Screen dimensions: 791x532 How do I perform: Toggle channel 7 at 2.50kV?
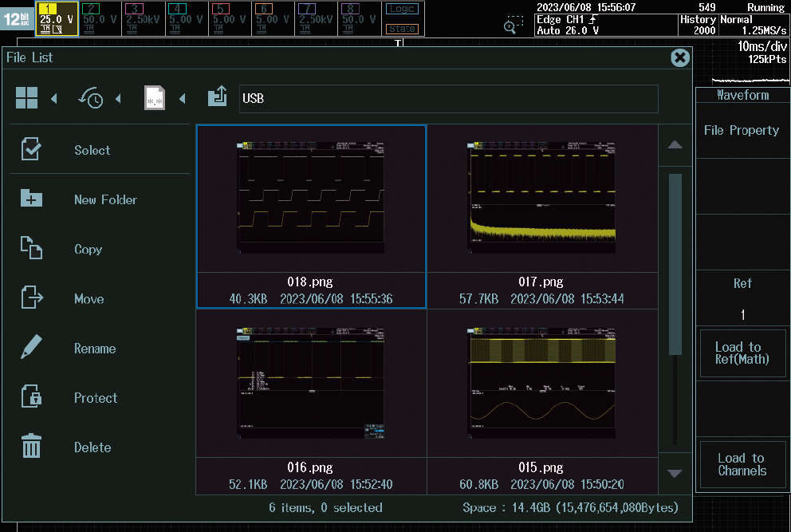pyautogui.click(x=317, y=18)
